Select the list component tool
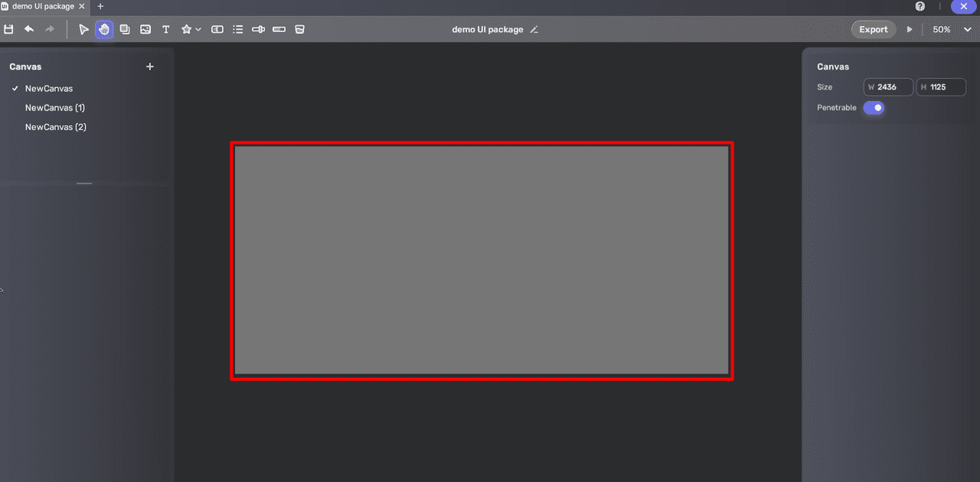 tap(238, 30)
